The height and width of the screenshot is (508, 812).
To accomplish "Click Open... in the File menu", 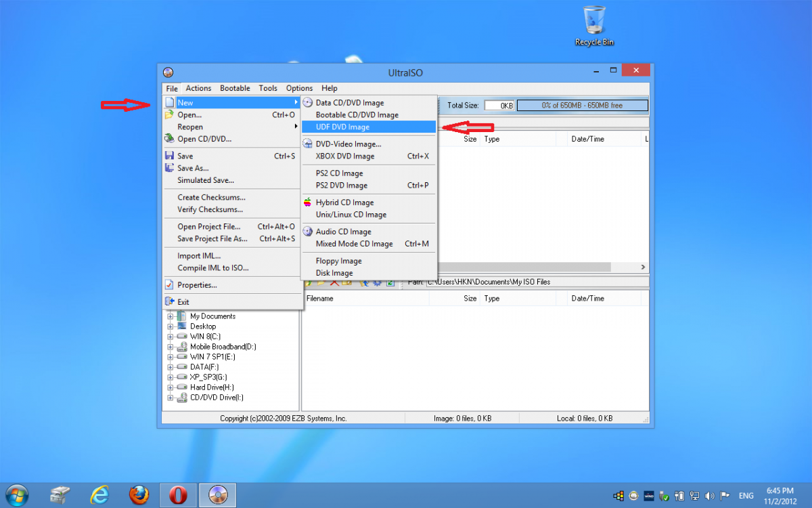I will pos(233,115).
